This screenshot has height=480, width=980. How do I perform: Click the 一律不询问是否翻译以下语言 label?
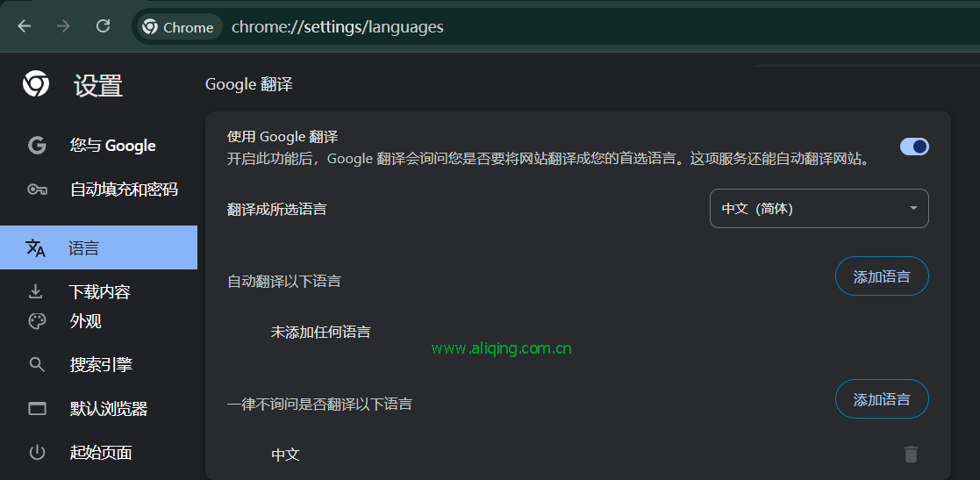click(319, 404)
